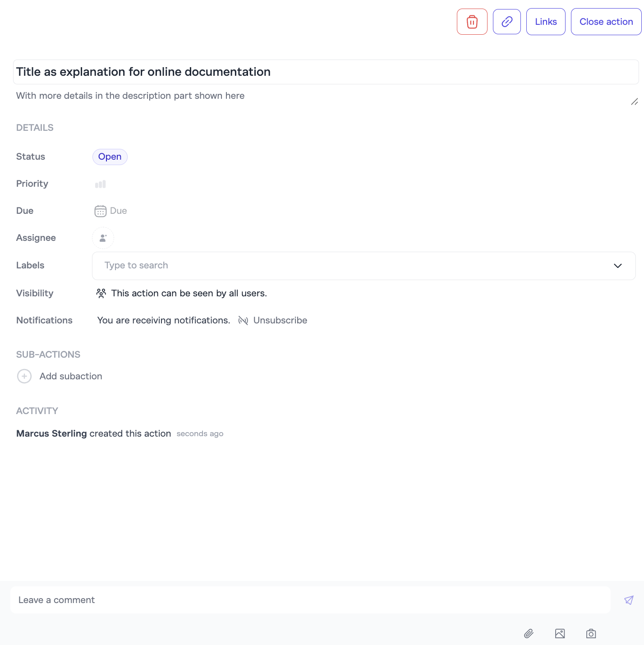Open the Links panel

[x=546, y=22]
